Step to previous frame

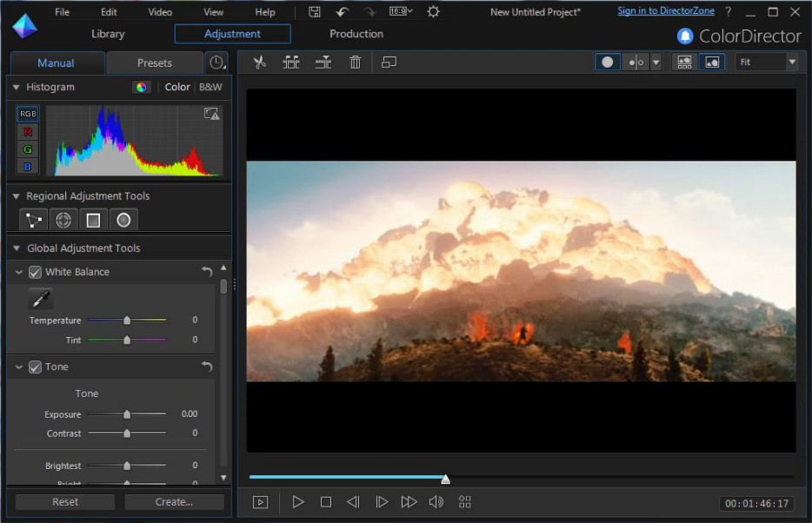coord(353,502)
